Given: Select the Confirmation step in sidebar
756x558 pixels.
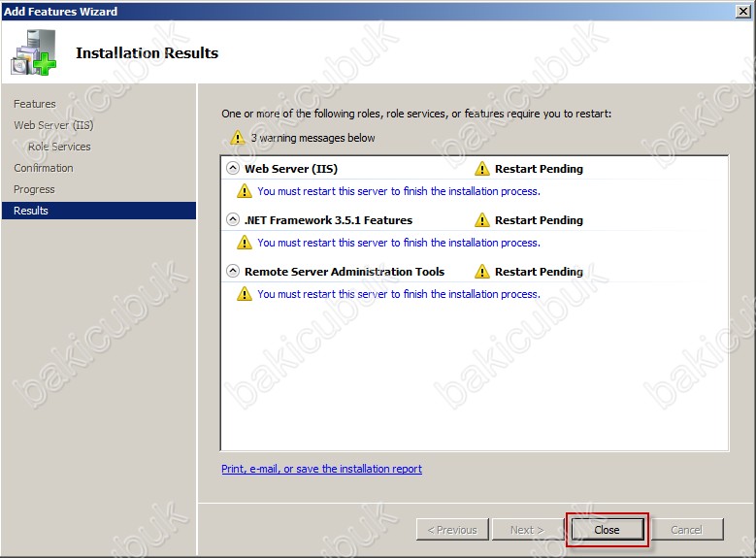Looking at the screenshot, I should click(44, 168).
